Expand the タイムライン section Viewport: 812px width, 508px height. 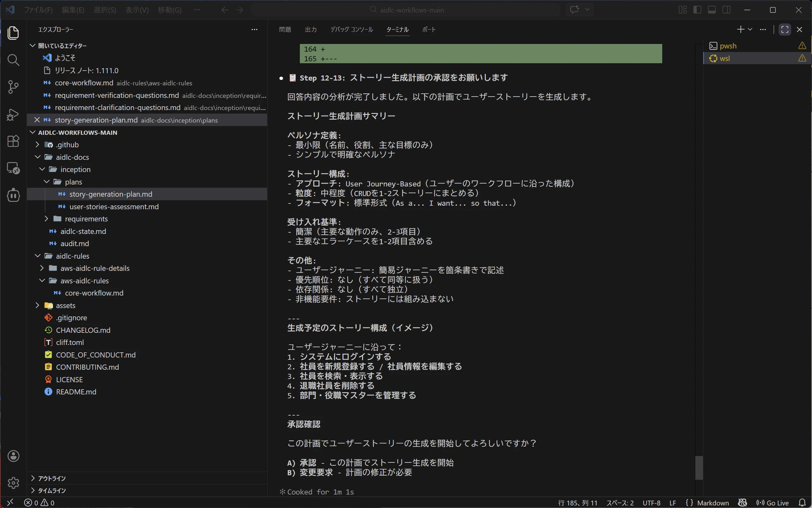point(148,491)
